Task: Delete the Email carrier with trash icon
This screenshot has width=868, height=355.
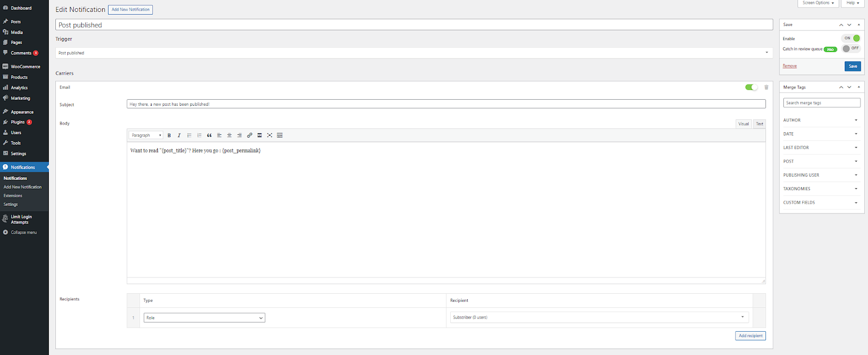Action: coord(766,87)
